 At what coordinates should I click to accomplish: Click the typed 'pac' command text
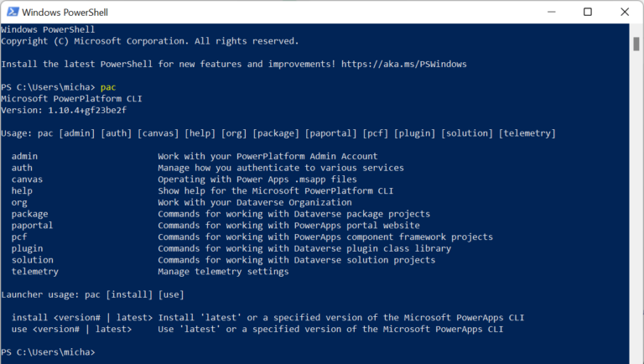(108, 87)
